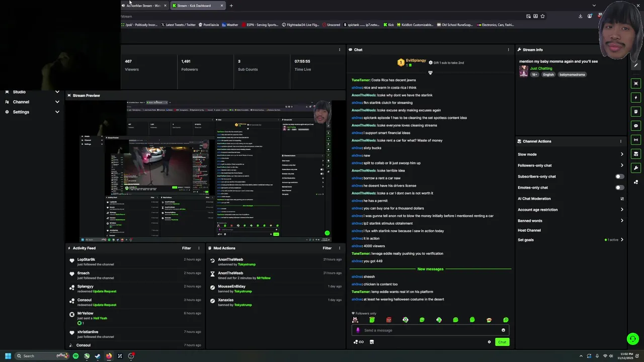
Task: Insert the red angry emote
Action: 389,320
